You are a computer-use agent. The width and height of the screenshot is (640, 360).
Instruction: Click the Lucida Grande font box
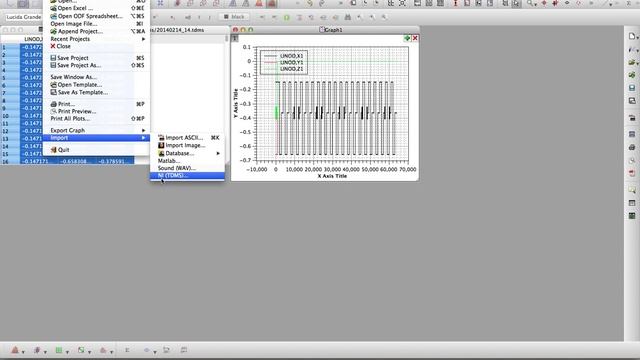[x=24, y=17]
